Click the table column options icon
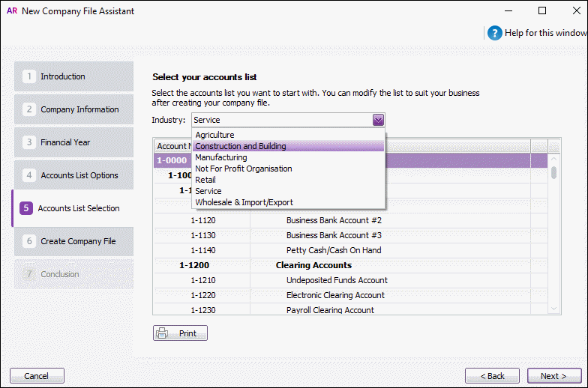 click(x=554, y=146)
